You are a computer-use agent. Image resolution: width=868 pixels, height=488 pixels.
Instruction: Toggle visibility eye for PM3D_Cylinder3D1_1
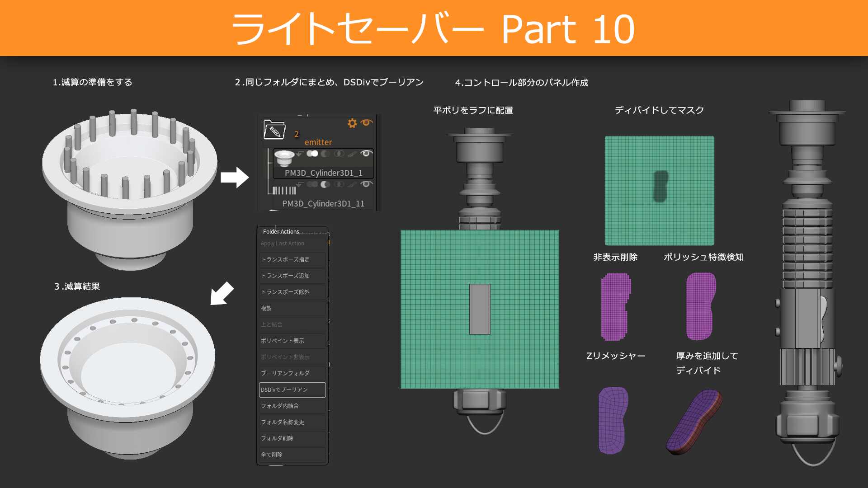pos(367,154)
